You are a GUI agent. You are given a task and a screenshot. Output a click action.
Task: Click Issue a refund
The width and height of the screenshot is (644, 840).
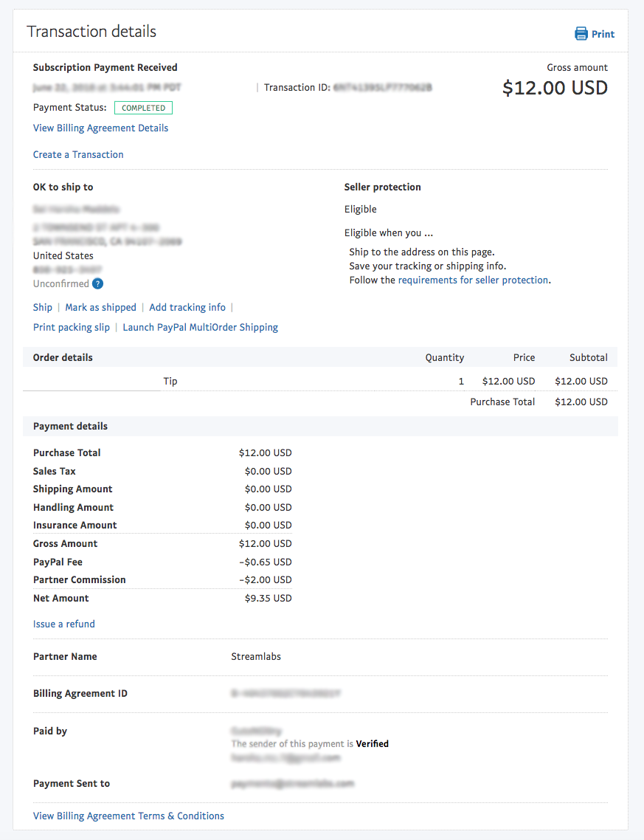pyautogui.click(x=64, y=624)
